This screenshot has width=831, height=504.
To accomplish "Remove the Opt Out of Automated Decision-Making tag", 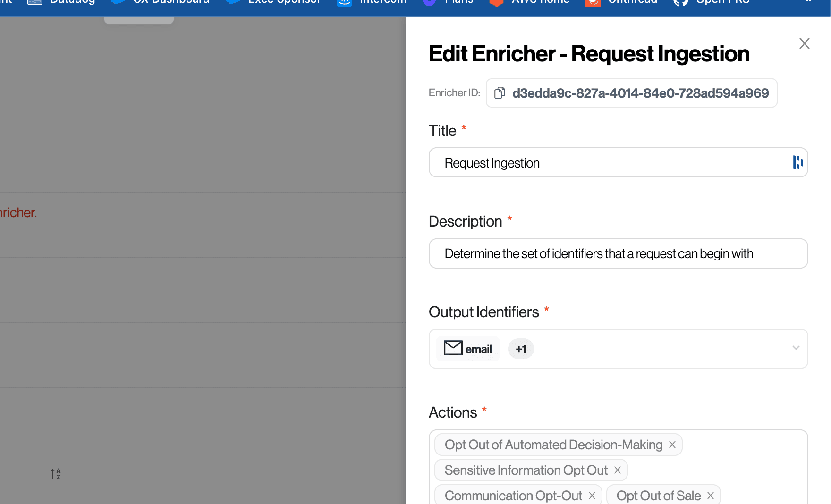I will pos(672,445).
